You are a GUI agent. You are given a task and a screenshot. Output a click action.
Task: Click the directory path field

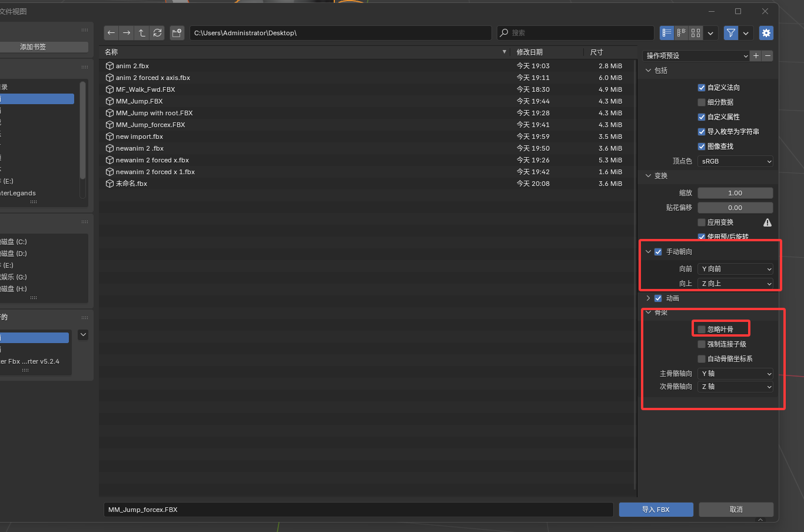click(x=340, y=33)
